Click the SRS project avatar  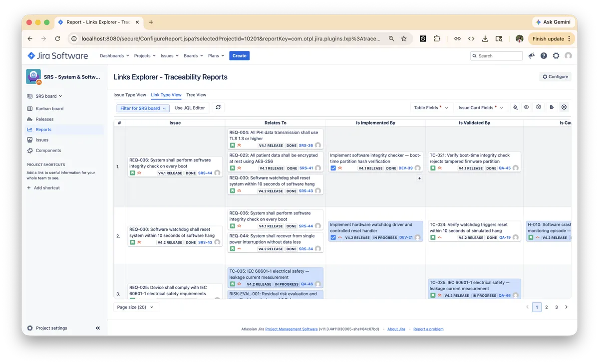tap(33, 76)
